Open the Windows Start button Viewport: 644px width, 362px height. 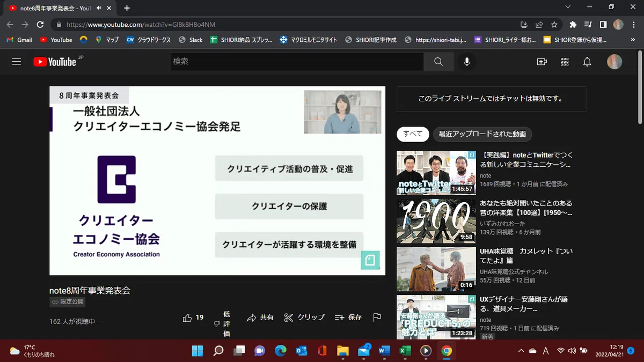click(x=197, y=351)
